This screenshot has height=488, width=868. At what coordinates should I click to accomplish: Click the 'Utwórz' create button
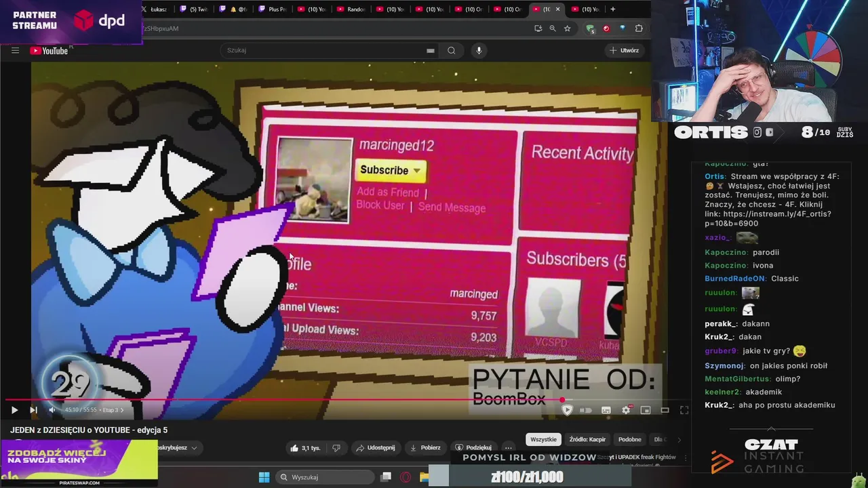[x=625, y=50]
